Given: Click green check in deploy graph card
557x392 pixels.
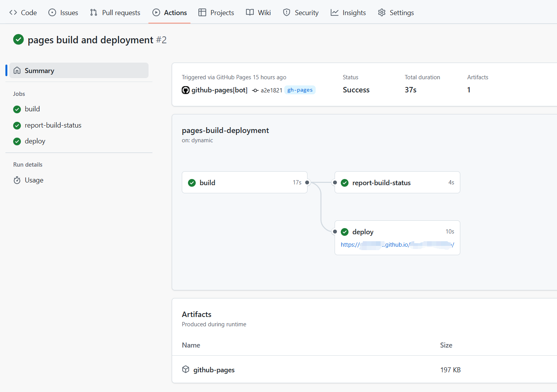Looking at the screenshot, I should tap(345, 232).
